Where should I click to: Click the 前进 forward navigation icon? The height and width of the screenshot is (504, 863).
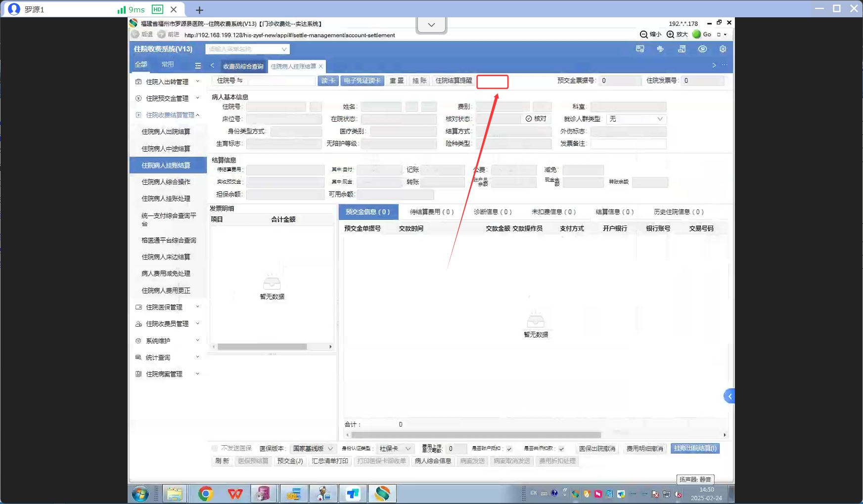162,35
